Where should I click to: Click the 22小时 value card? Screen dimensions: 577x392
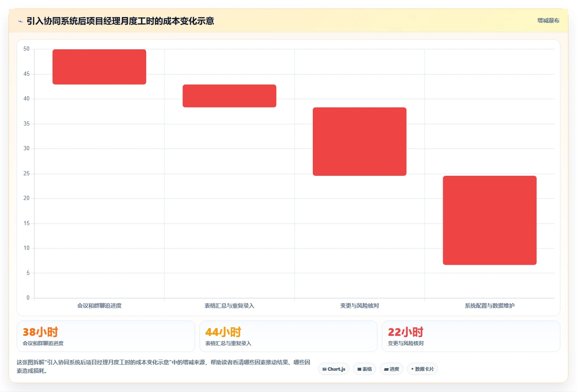[x=471, y=336]
